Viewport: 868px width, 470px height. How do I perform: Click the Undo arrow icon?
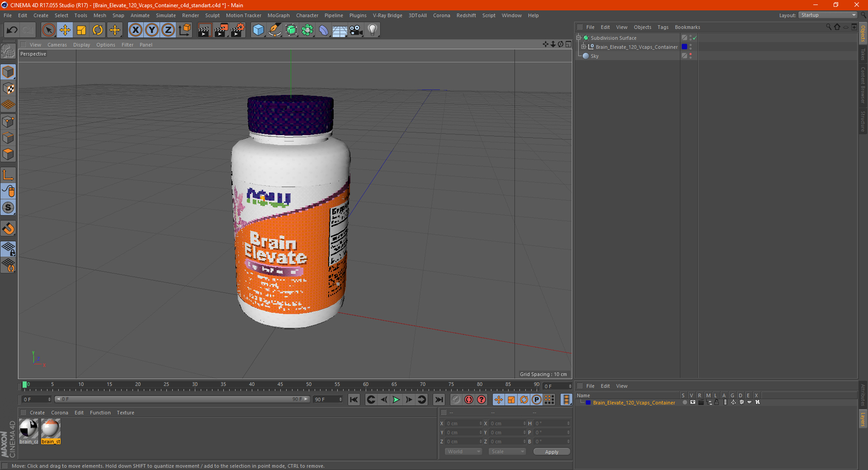(x=12, y=30)
